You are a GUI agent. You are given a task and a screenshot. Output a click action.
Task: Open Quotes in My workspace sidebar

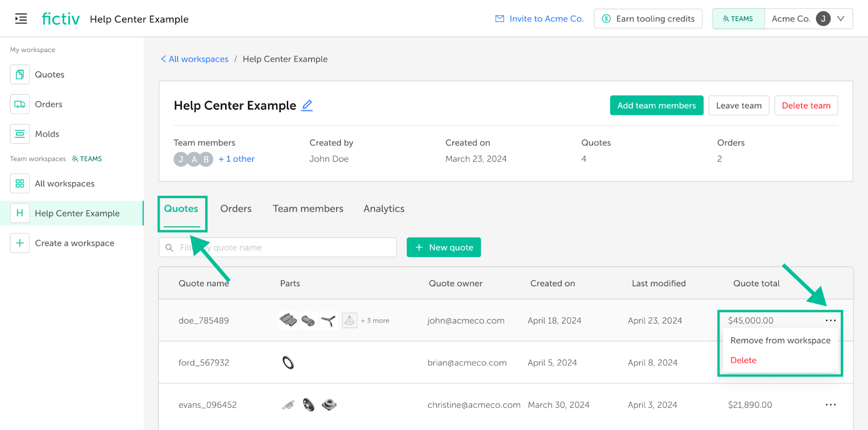tap(49, 74)
